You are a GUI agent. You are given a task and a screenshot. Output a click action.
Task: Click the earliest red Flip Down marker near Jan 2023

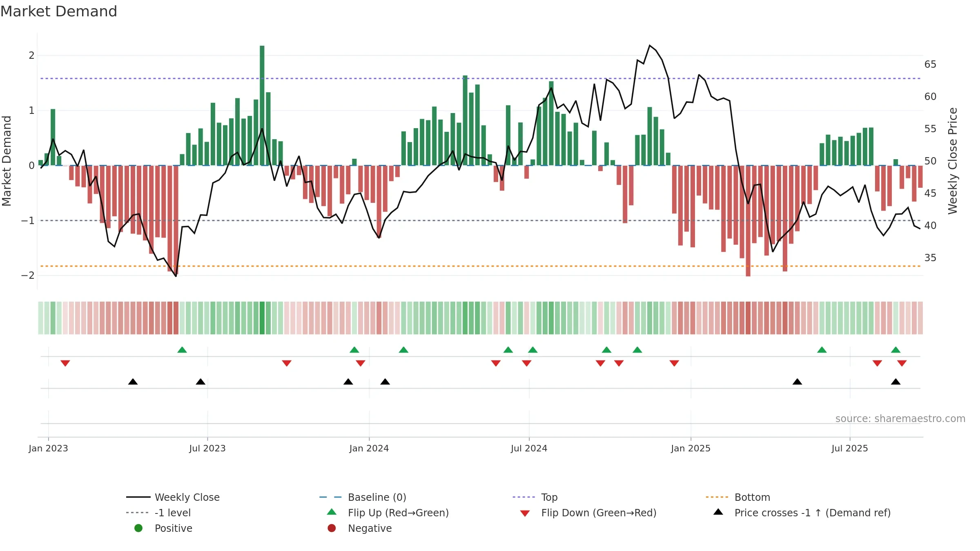point(65,363)
